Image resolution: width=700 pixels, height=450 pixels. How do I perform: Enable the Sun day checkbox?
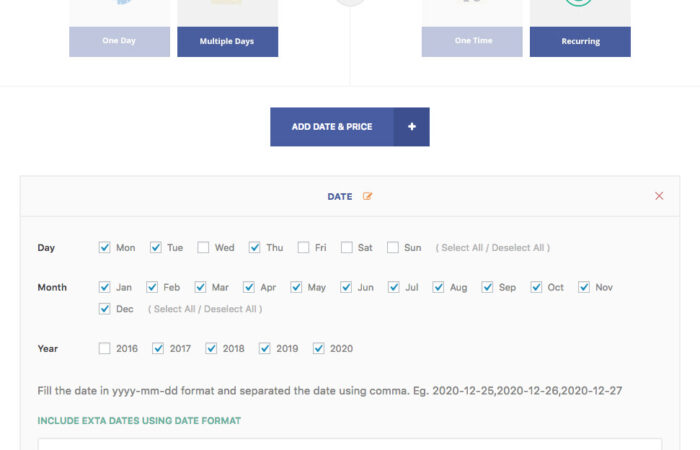tap(393, 248)
